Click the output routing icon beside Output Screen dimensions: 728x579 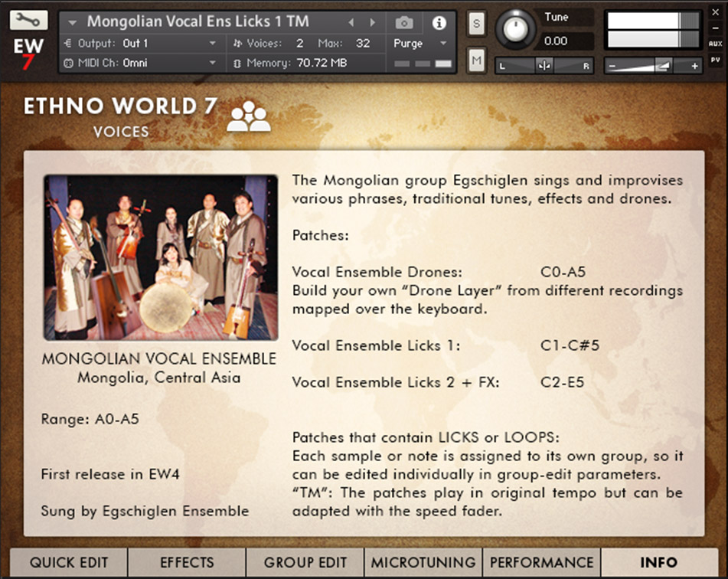pos(68,43)
